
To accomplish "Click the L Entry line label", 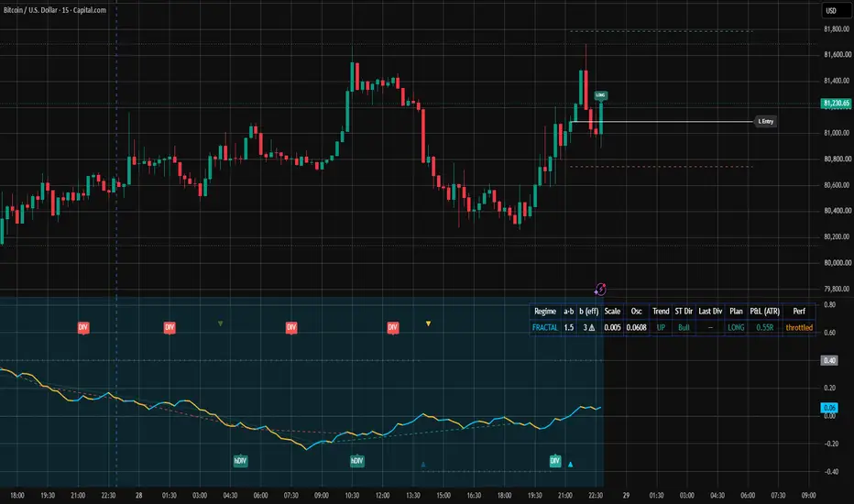I will (765, 122).
